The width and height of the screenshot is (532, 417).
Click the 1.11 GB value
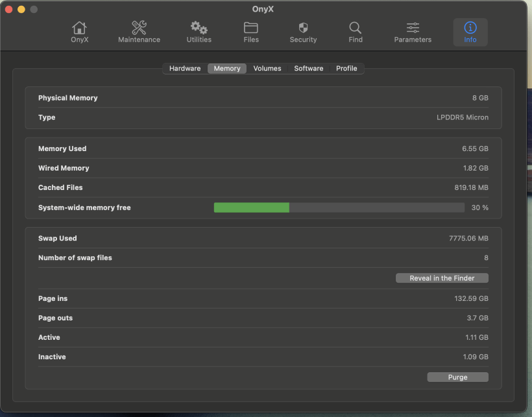click(477, 337)
